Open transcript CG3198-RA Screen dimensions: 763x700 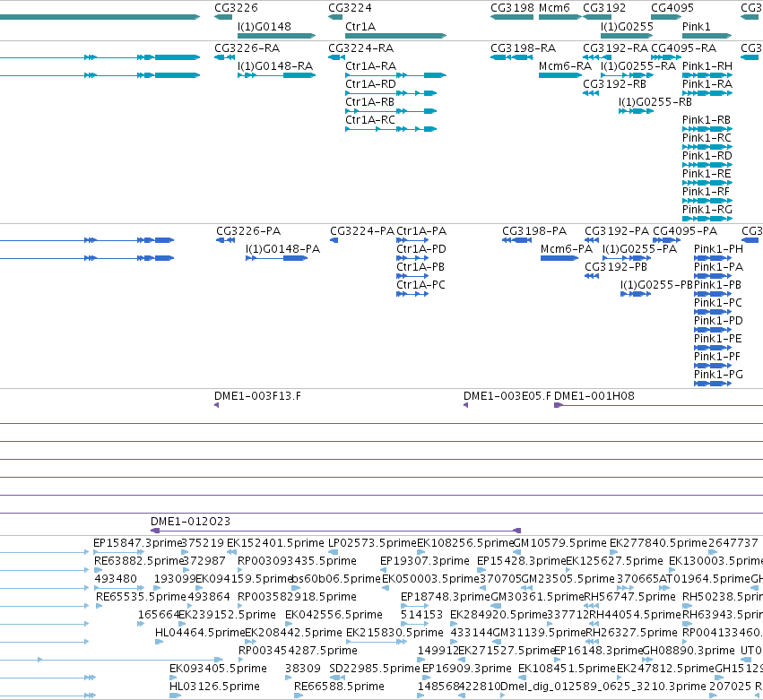click(x=523, y=48)
